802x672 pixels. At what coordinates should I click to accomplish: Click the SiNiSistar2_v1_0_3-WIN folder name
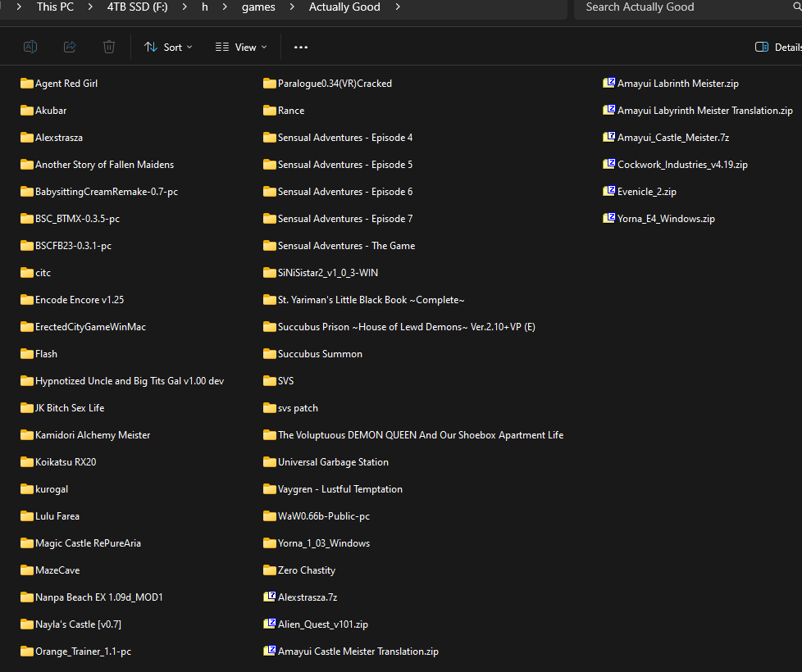(328, 273)
